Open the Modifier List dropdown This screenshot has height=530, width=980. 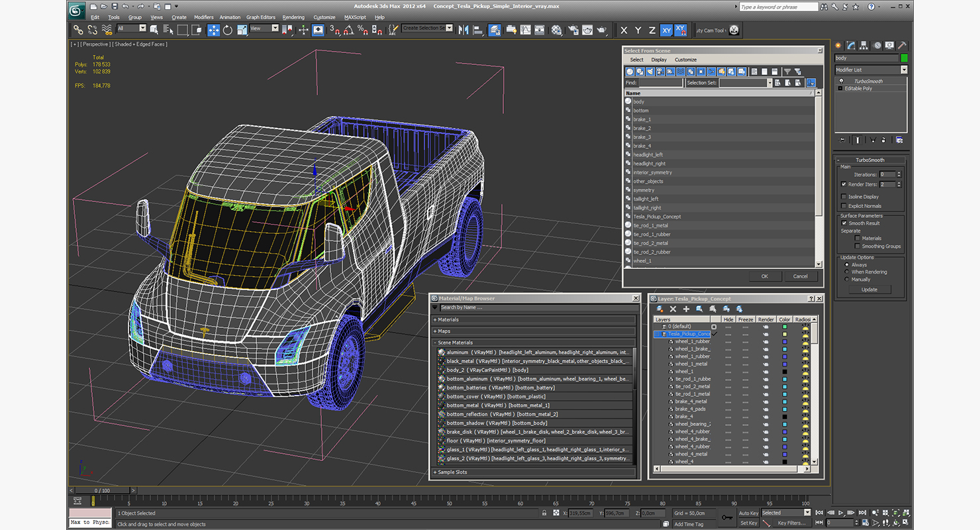[x=871, y=70]
